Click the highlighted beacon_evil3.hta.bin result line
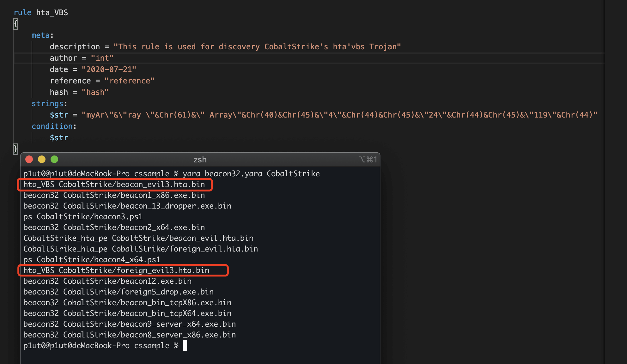Screen dimensions: 627x364 (114, 185)
